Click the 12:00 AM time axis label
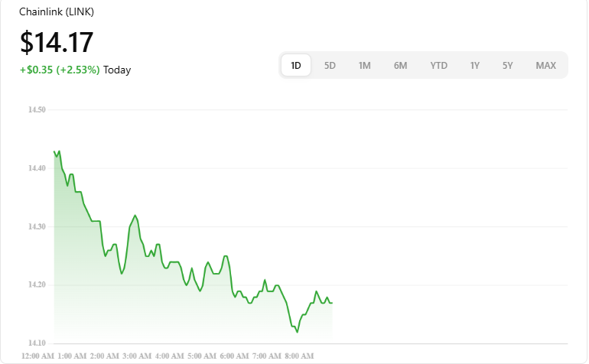The height and width of the screenshot is (364, 589). [x=37, y=356]
